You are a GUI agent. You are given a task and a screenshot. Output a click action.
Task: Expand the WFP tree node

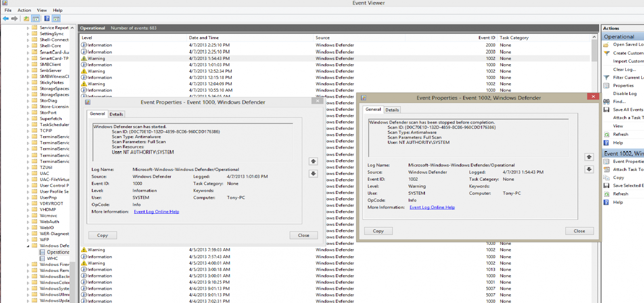[x=28, y=240]
